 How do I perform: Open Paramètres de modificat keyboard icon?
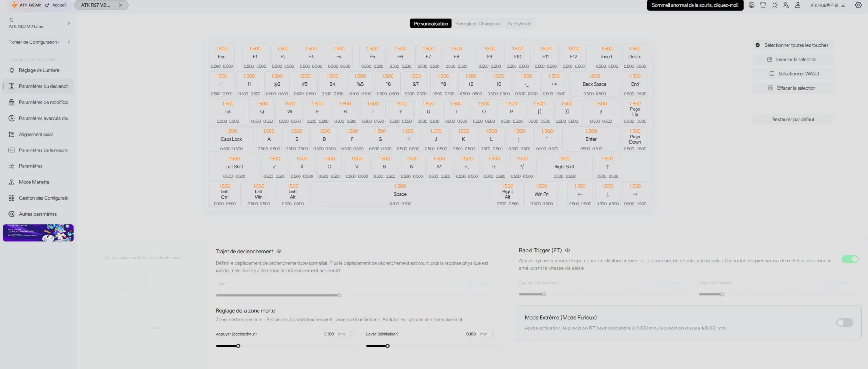click(12, 102)
